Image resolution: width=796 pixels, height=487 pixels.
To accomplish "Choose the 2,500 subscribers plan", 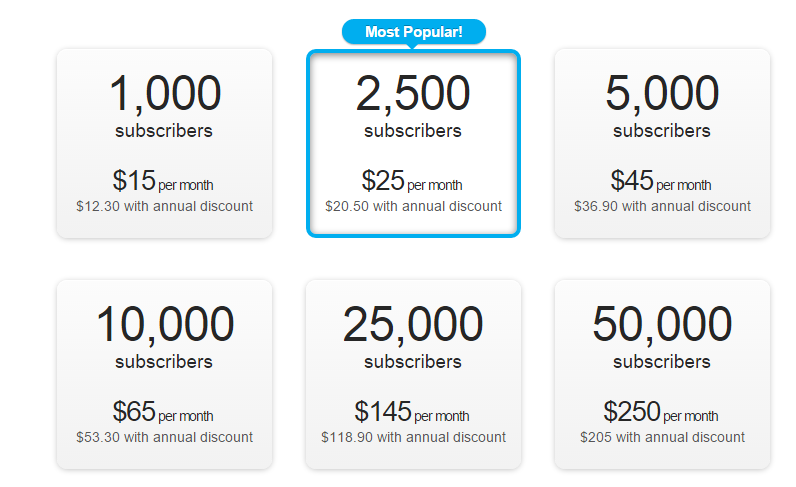I will [413, 143].
